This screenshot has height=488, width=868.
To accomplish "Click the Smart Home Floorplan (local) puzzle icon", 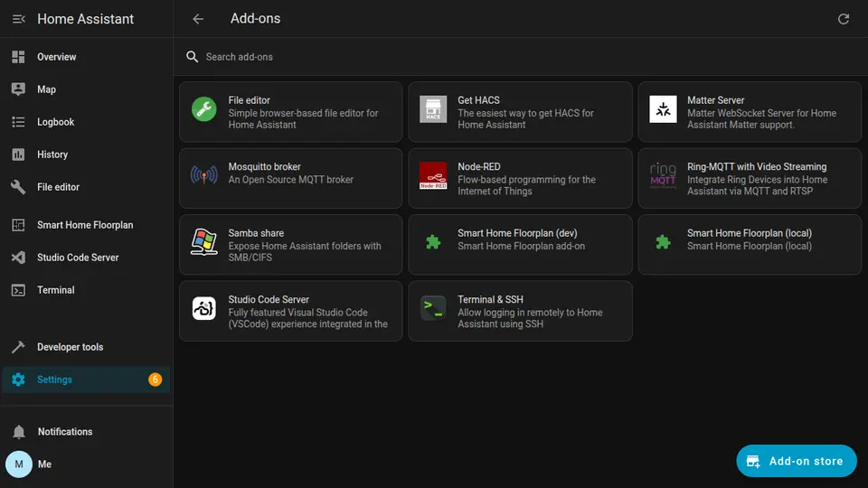I will click(663, 242).
